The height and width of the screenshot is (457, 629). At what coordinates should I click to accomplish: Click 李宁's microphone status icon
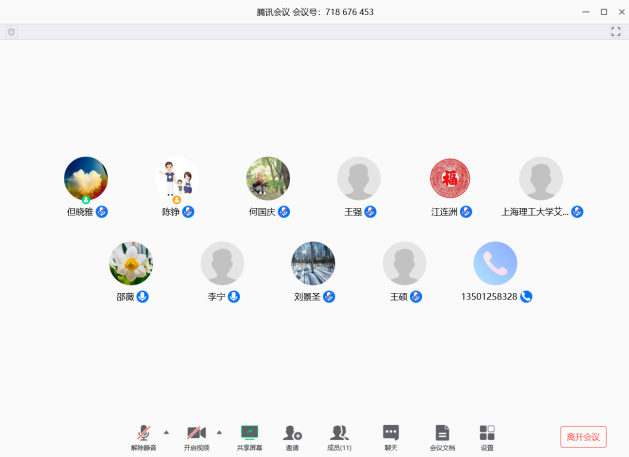pos(234,297)
